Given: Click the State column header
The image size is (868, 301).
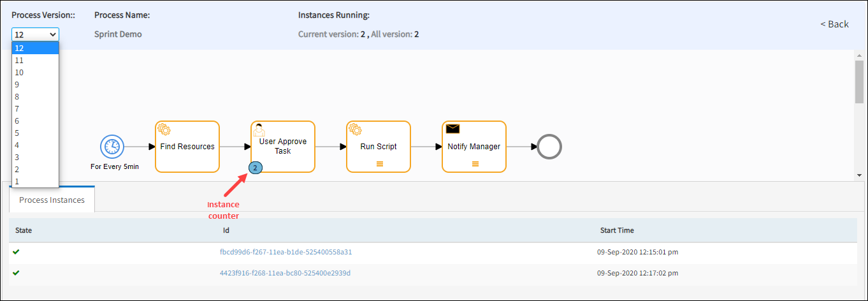Looking at the screenshot, I should (x=24, y=230).
